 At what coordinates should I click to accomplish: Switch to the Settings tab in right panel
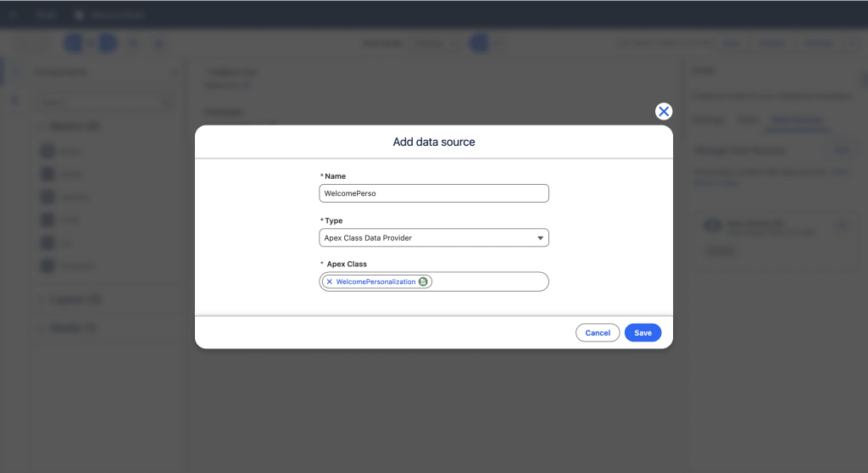tap(708, 120)
